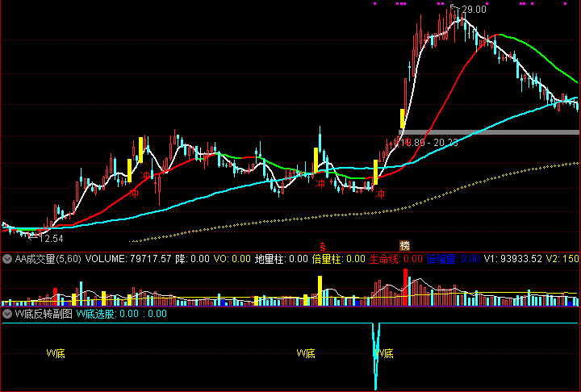Click the middle W底 signal label
The height and width of the screenshot is (392, 581).
point(306,353)
